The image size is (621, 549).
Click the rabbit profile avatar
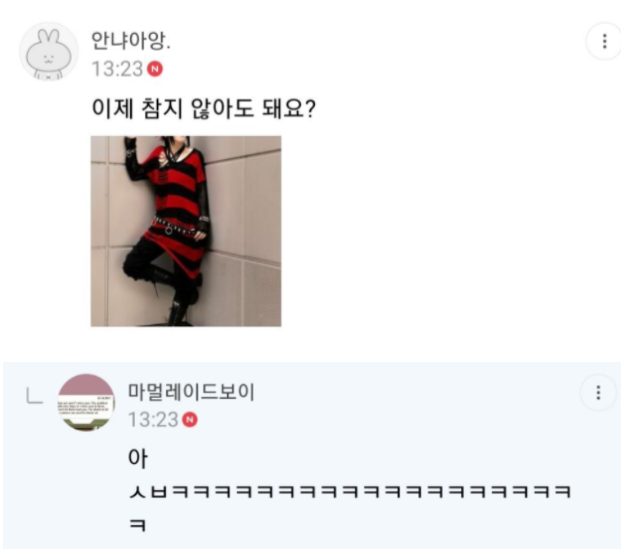pos(49,51)
